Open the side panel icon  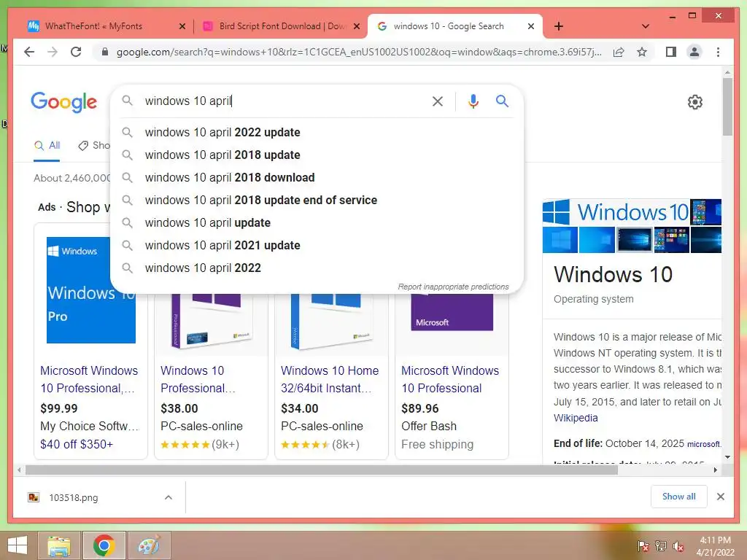point(671,52)
